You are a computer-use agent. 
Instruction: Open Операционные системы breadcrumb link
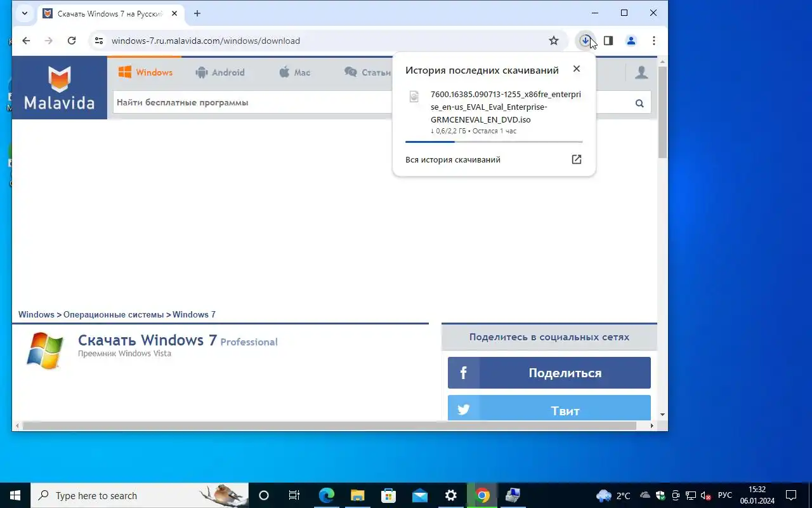tap(114, 314)
